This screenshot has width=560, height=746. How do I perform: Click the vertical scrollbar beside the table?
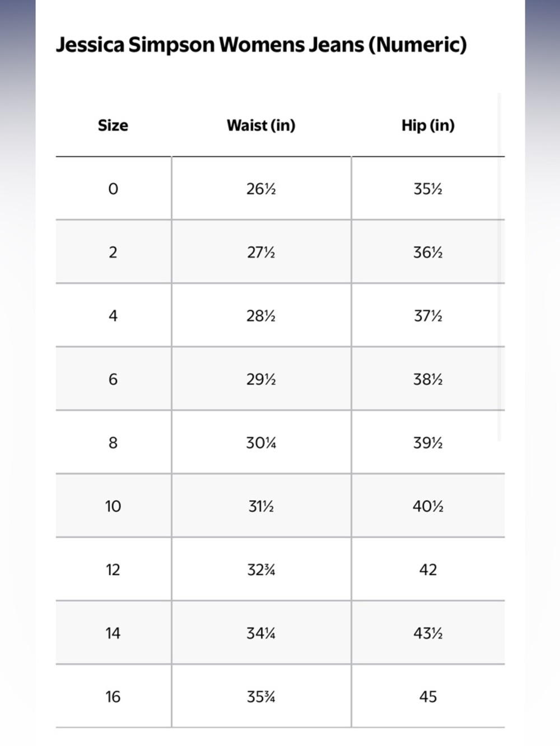point(499,267)
